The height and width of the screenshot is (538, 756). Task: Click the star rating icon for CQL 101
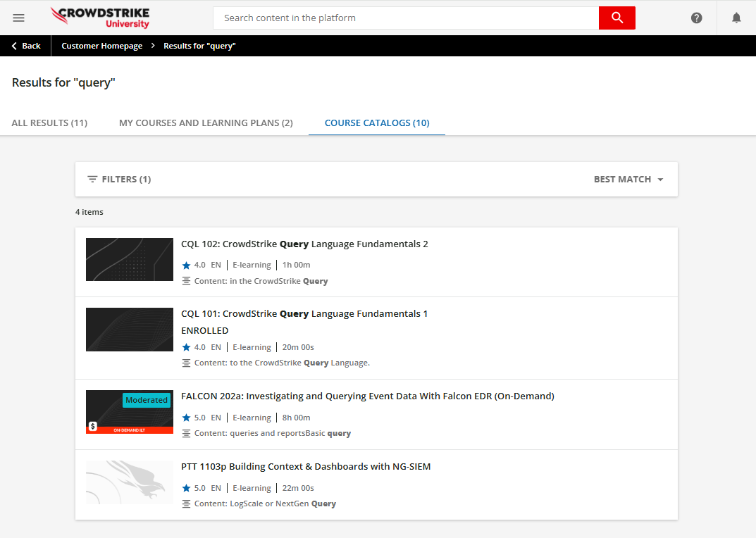pos(187,347)
